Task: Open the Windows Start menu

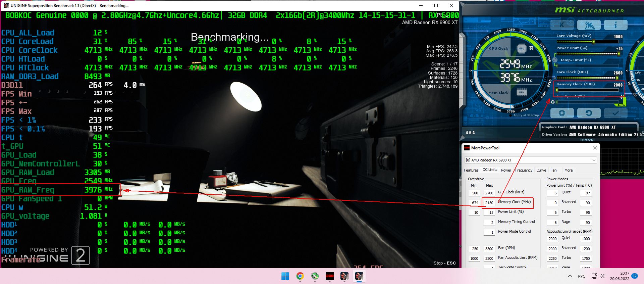Action: pyautogui.click(x=285, y=276)
